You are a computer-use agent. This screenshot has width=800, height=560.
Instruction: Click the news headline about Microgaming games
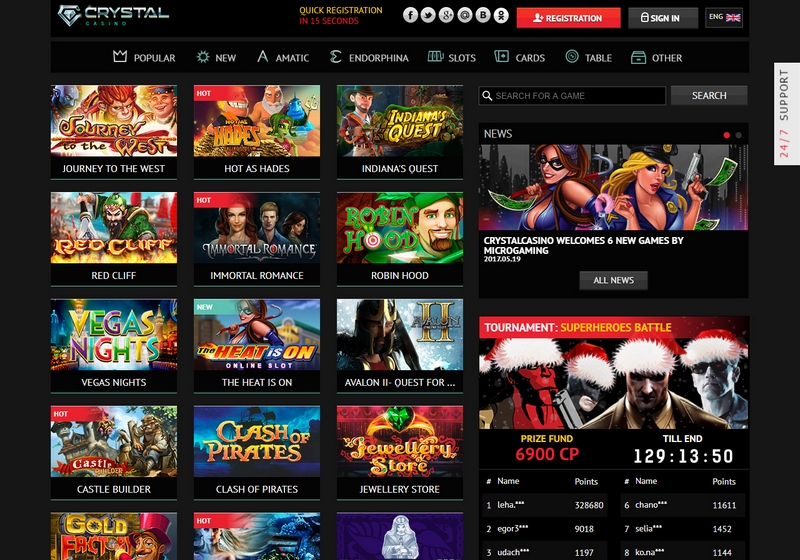click(583, 245)
